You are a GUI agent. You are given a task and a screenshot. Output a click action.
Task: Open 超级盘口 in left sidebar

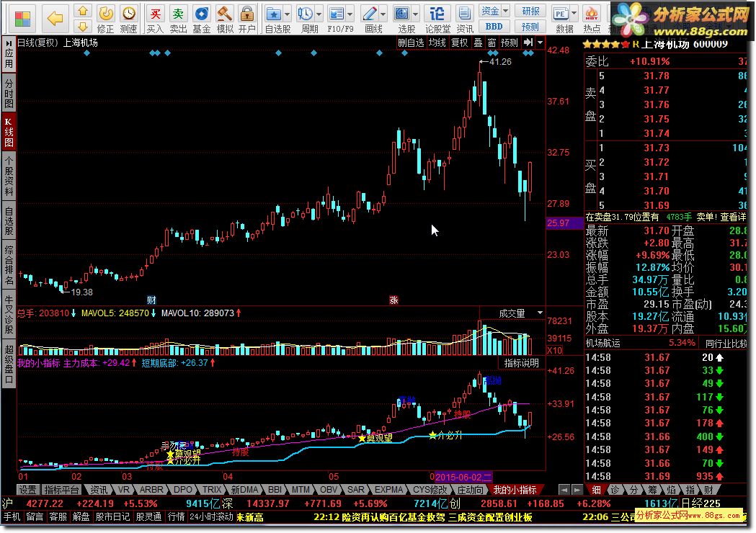[x=9, y=364]
